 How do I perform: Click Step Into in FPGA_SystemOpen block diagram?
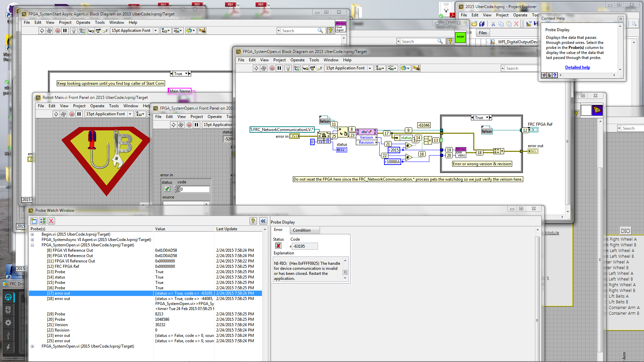[305, 68]
